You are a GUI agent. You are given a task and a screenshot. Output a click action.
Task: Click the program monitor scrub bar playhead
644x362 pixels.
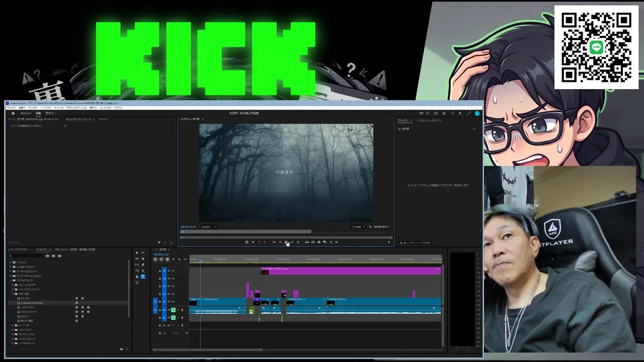(x=183, y=232)
